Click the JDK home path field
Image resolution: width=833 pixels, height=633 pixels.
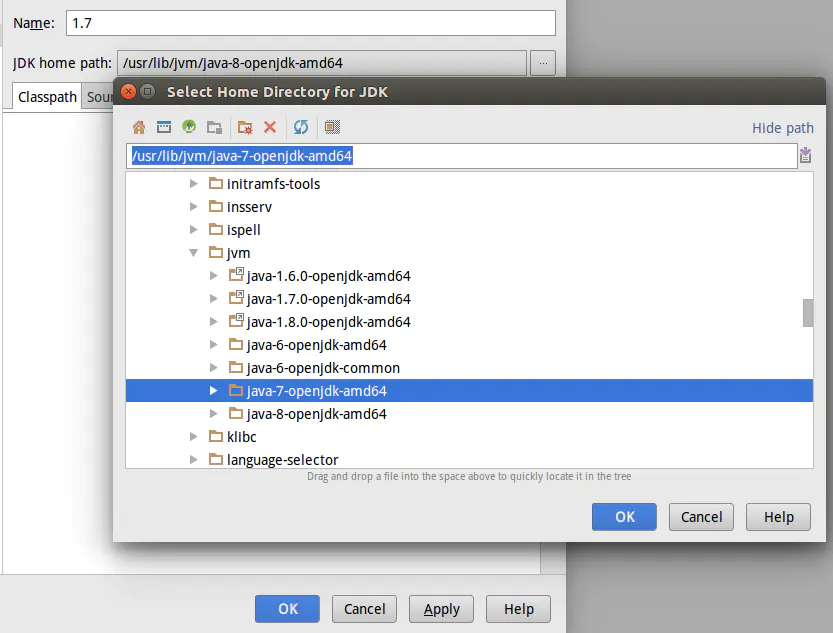tap(322, 63)
